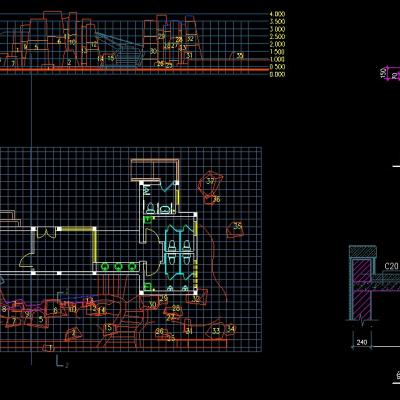This screenshot has height=400, width=400.
Task: Select the rightmost green plant symbol
Action: (x=132, y=266)
